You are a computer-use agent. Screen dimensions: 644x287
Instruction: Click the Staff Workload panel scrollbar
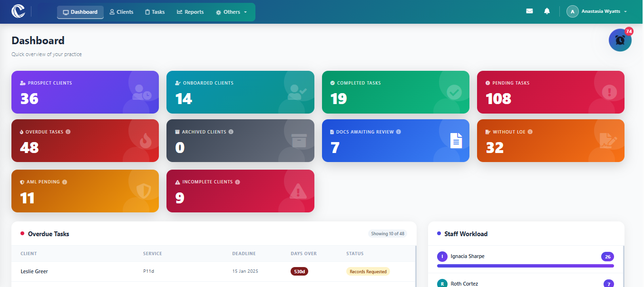(x=624, y=266)
